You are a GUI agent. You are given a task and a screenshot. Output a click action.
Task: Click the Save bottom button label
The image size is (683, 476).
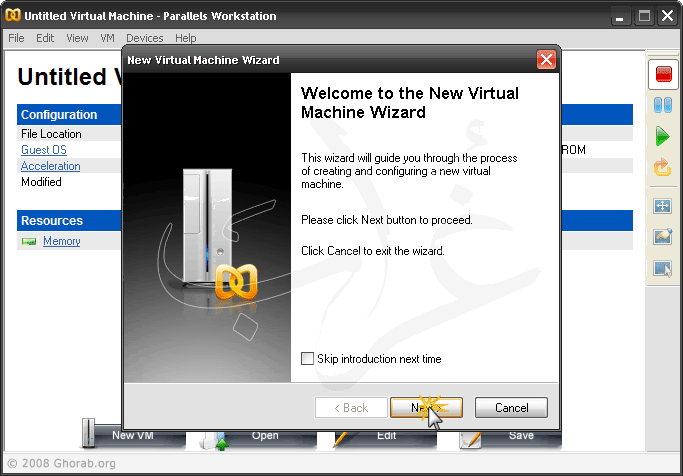[521, 435]
